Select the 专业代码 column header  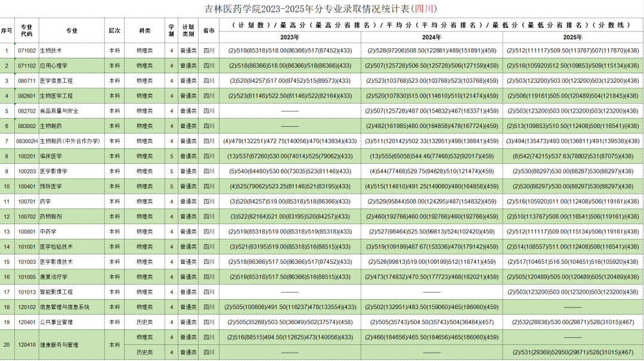coord(27,31)
